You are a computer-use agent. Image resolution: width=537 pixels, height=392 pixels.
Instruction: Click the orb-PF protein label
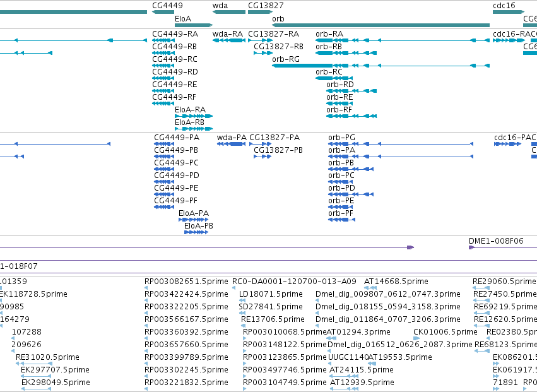pos(341,213)
